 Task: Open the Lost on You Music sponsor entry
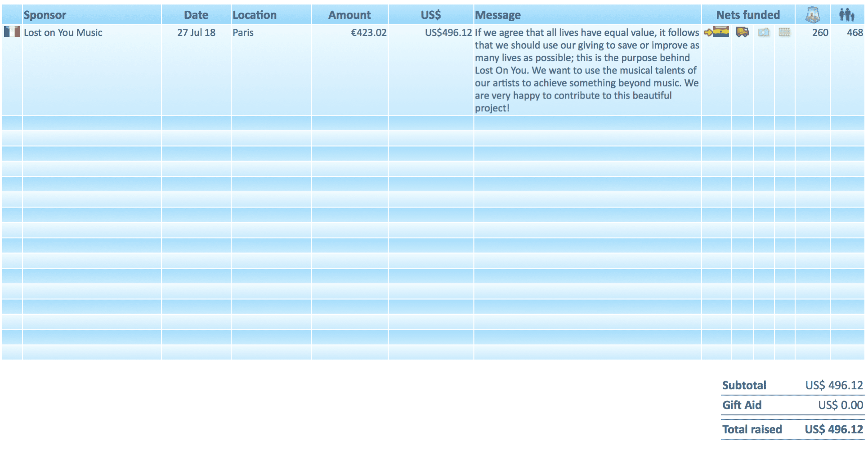(63, 32)
